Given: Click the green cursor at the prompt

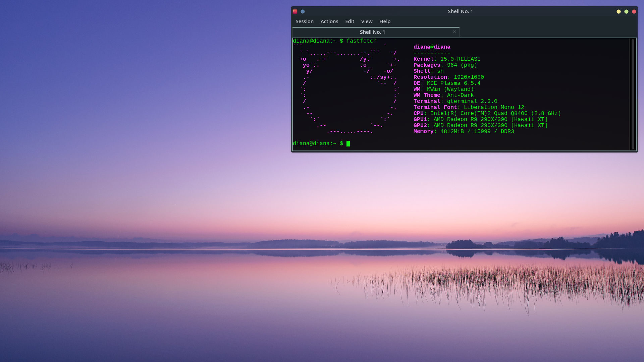Looking at the screenshot, I should (x=348, y=144).
